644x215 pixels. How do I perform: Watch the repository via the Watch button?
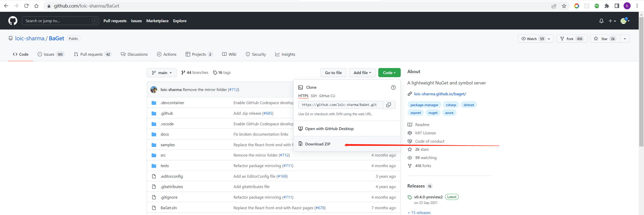535,39
